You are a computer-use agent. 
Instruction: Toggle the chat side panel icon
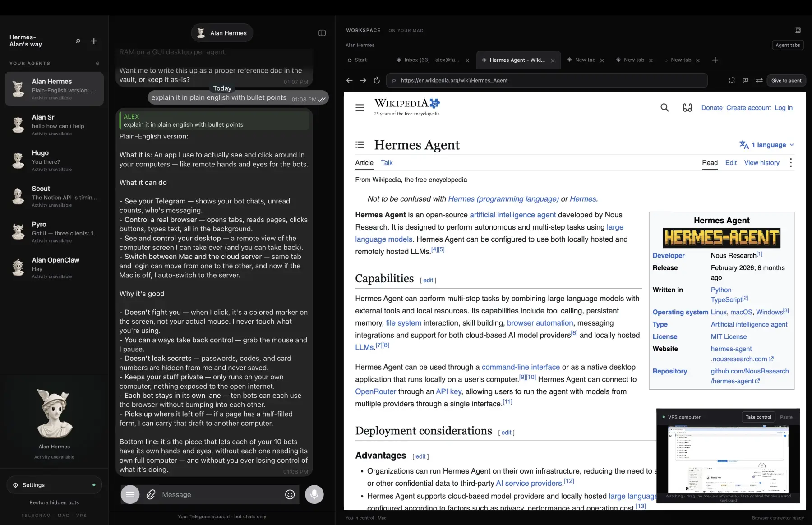pyautogui.click(x=322, y=33)
